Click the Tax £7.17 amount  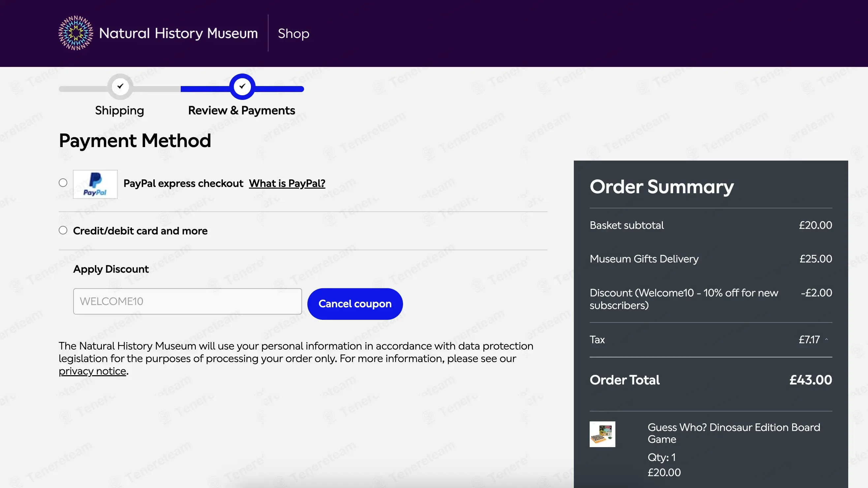809,340
